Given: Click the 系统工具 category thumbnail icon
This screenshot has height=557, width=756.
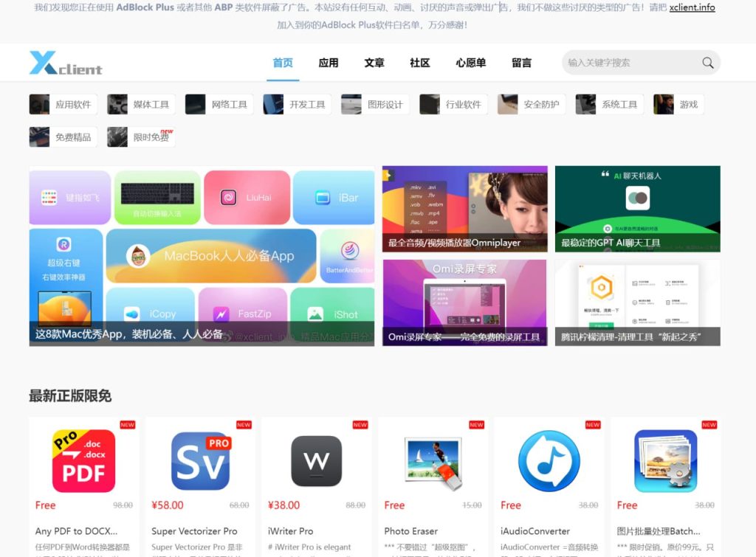Looking at the screenshot, I should click(x=585, y=104).
